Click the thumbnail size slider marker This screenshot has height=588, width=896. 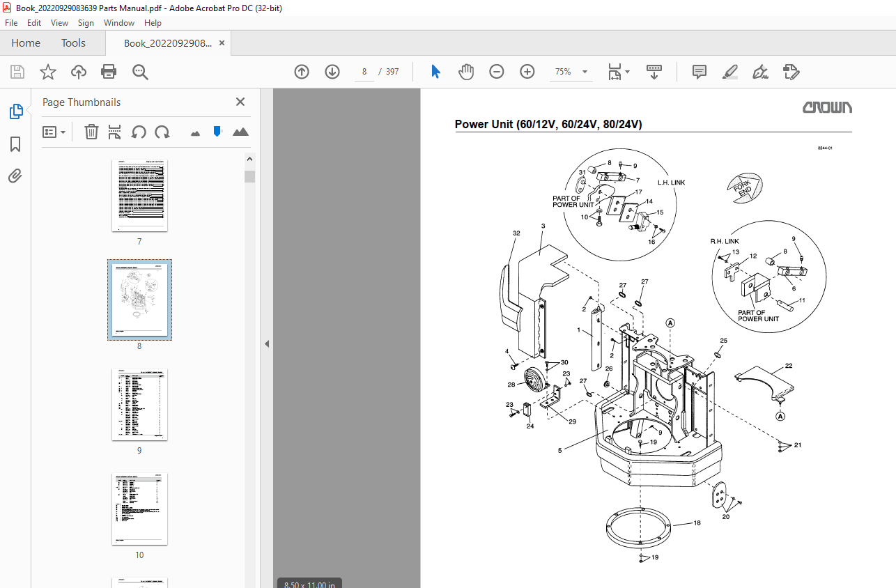217,131
